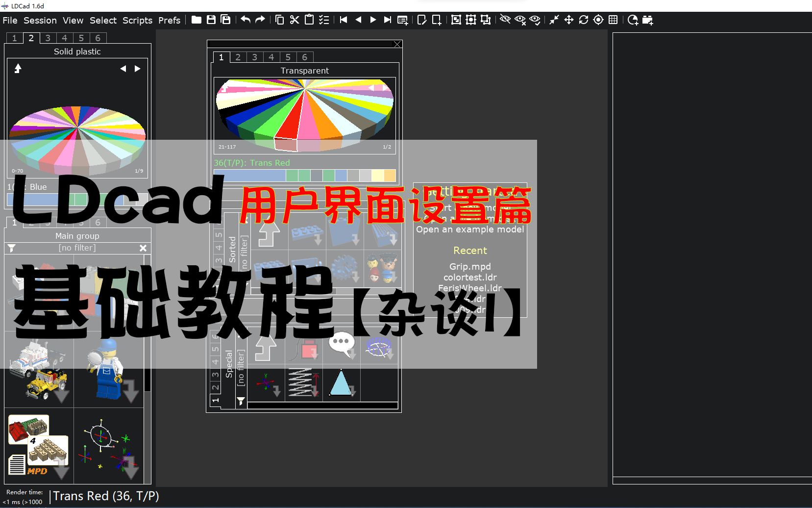Screen dimensions: 812x508
Task: Go to previous page of Solid plastic colors
Action: 123,69
